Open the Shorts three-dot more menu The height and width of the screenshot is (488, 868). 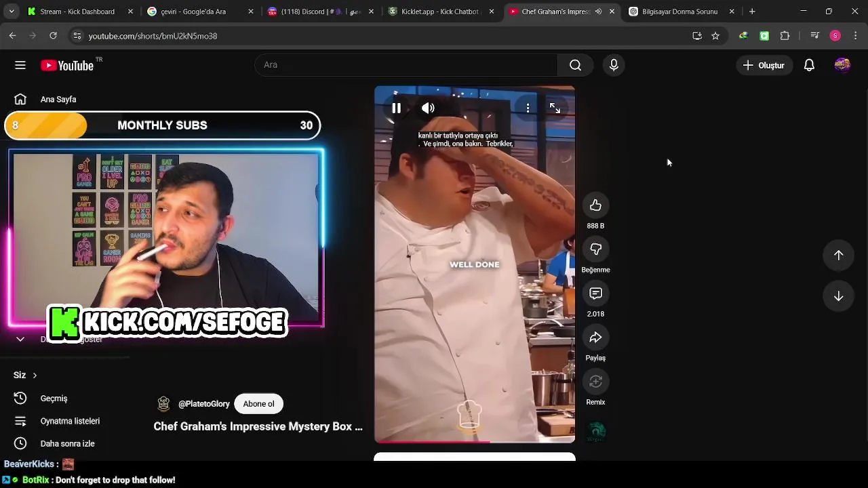[528, 108]
